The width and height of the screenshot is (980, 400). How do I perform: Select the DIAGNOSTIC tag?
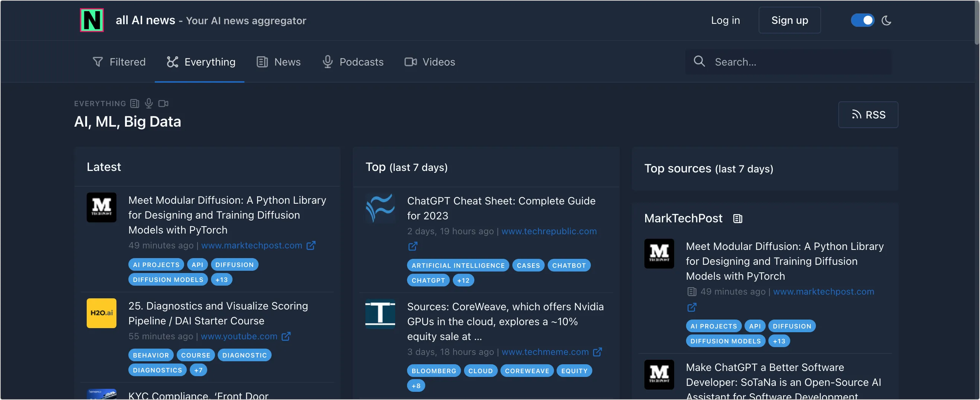[x=244, y=355]
